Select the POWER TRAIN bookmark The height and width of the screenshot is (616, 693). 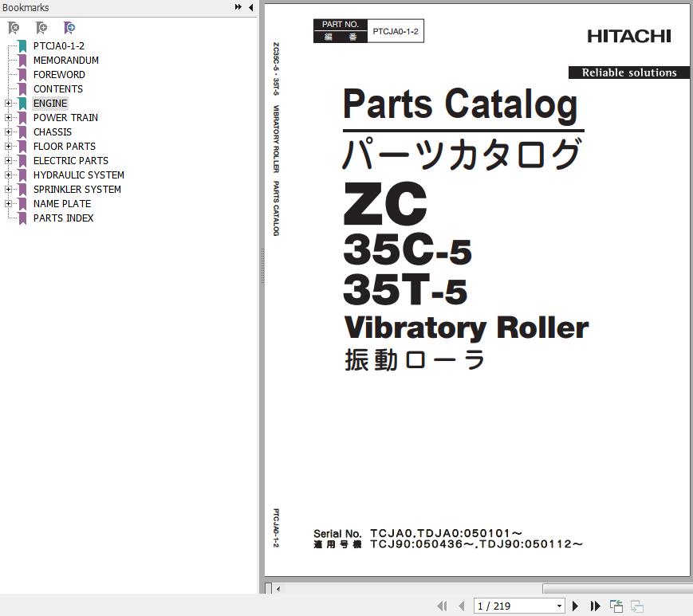click(65, 117)
